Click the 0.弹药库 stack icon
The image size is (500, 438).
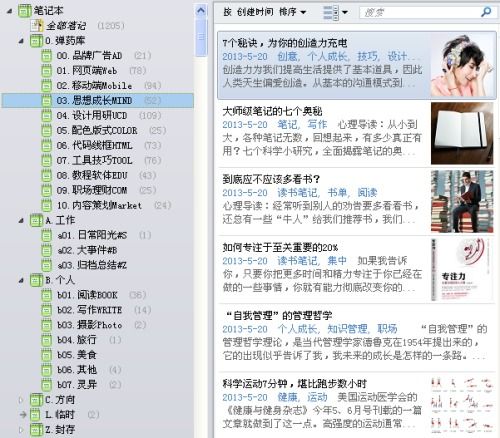coord(36,41)
